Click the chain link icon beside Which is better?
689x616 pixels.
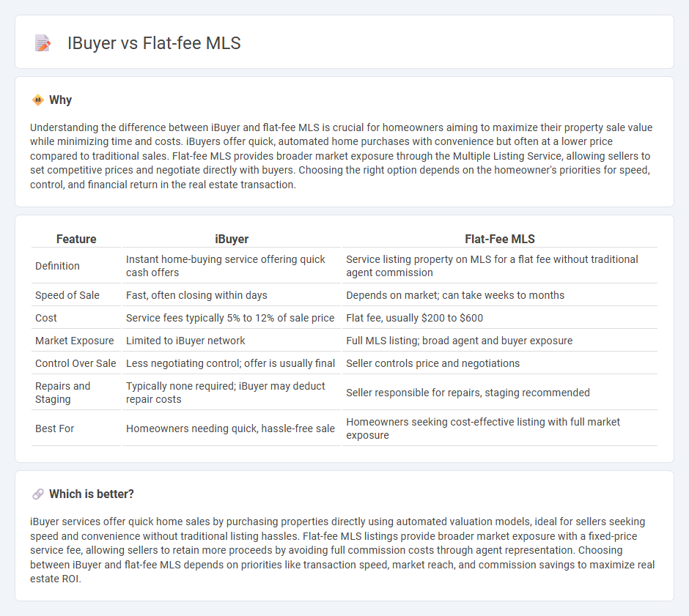(38, 494)
